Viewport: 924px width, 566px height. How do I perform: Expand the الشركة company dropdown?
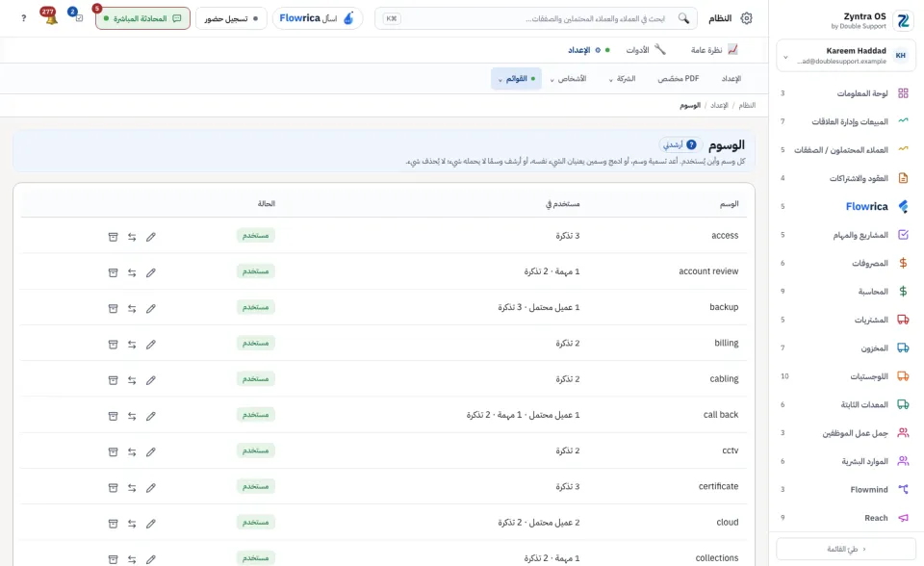(x=623, y=78)
